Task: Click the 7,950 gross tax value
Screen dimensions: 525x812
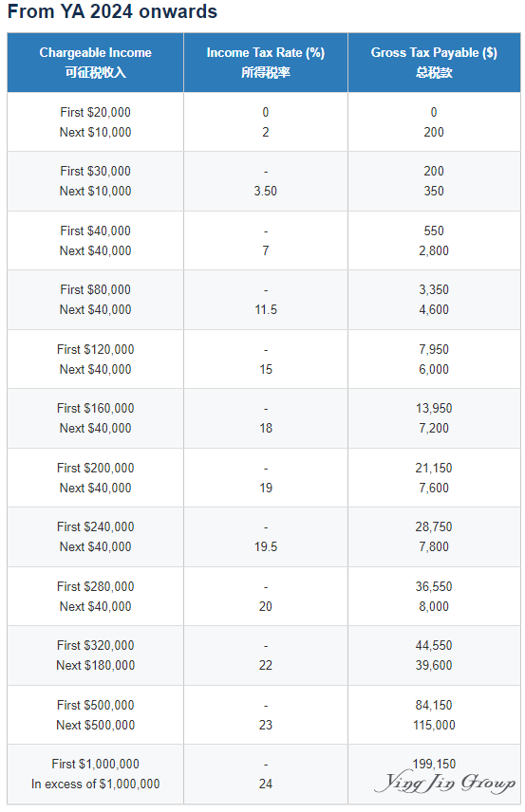Action: 434,349
